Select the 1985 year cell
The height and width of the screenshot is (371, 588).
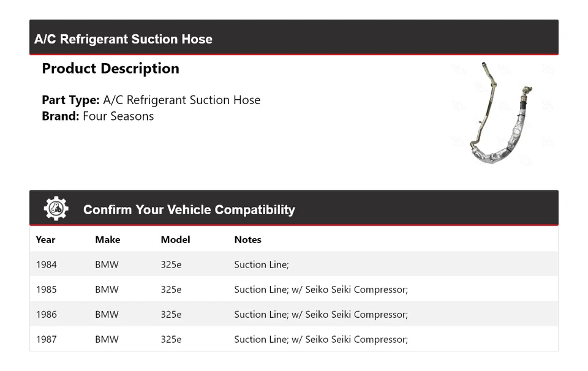(46, 290)
